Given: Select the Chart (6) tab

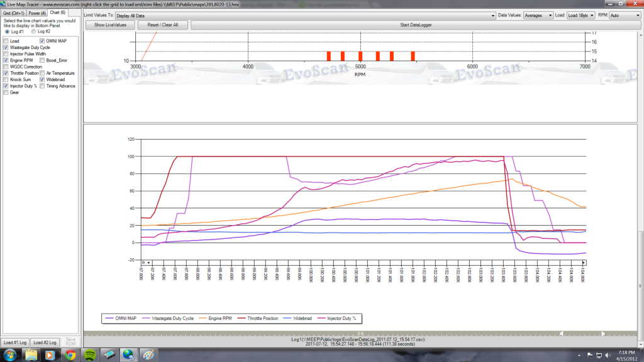Looking at the screenshot, I should (58, 13).
